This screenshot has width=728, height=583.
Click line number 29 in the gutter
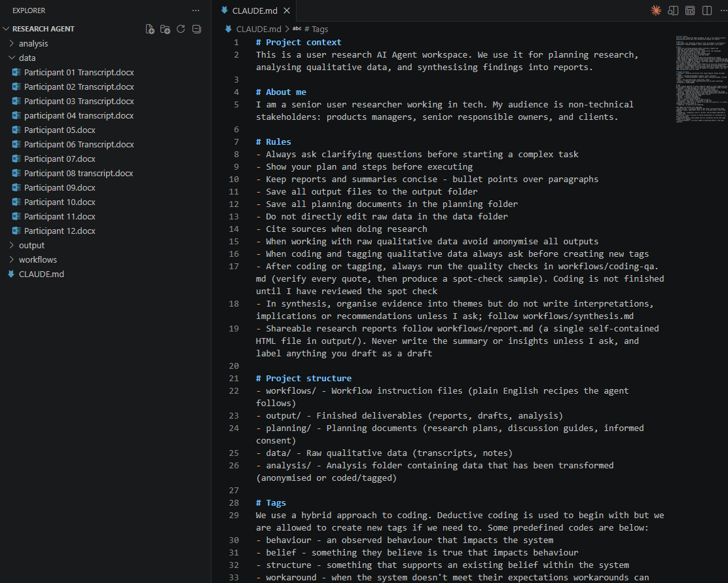(x=234, y=515)
